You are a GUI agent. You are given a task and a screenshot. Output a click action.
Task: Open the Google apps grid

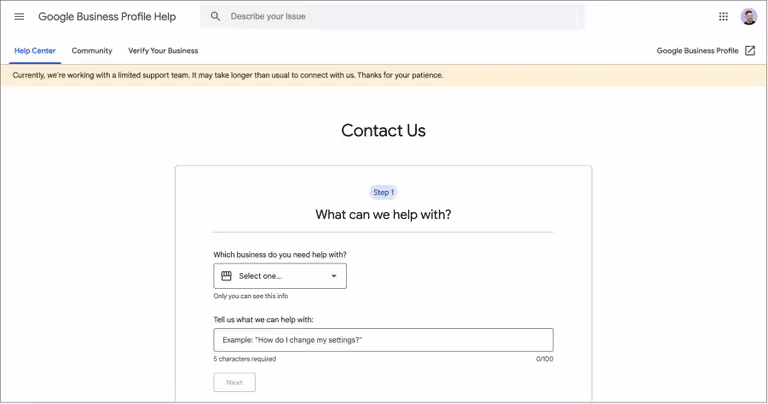click(723, 16)
